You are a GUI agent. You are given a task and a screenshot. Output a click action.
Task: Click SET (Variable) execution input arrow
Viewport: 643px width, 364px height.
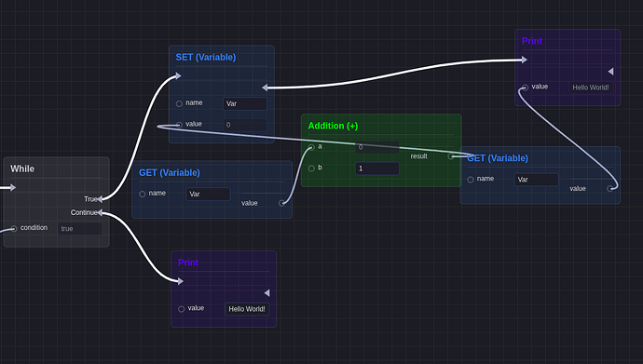click(178, 75)
